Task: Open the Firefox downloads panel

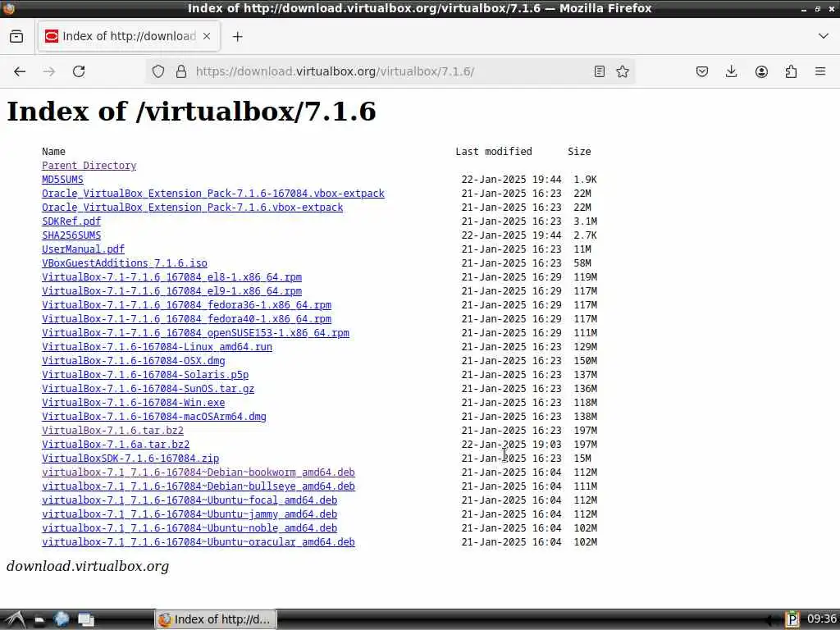Action: pos(731,71)
